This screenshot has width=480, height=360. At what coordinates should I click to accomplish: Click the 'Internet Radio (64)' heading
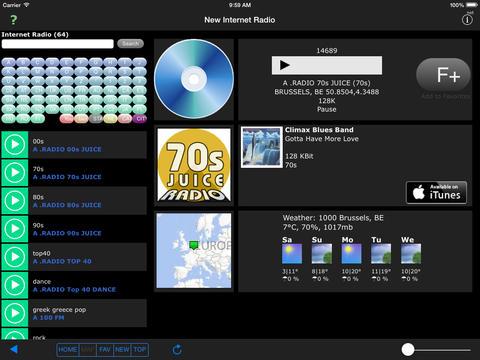[35, 34]
